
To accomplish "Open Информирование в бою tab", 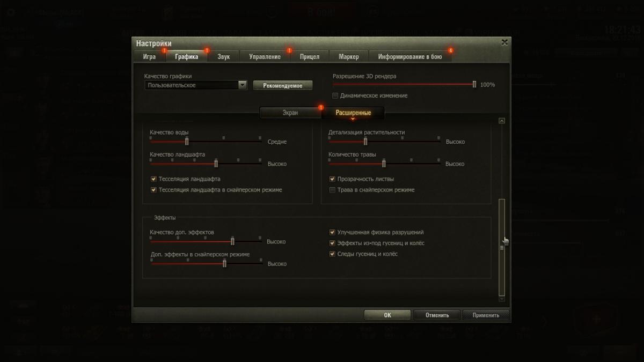I will [x=410, y=56].
